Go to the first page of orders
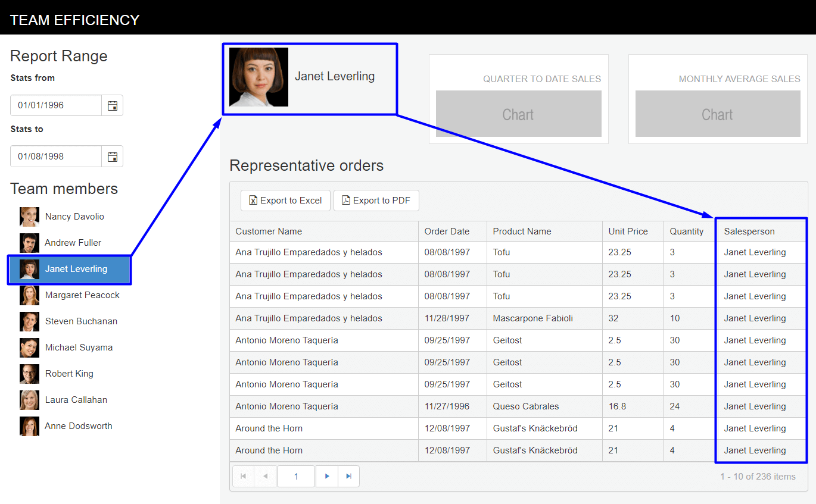The width and height of the screenshot is (816, 504). tap(243, 476)
